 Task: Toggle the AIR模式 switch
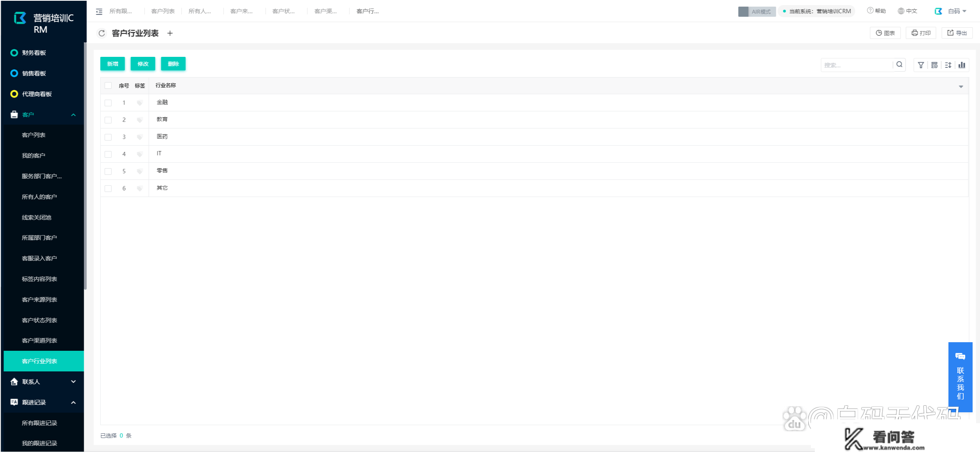coord(756,11)
